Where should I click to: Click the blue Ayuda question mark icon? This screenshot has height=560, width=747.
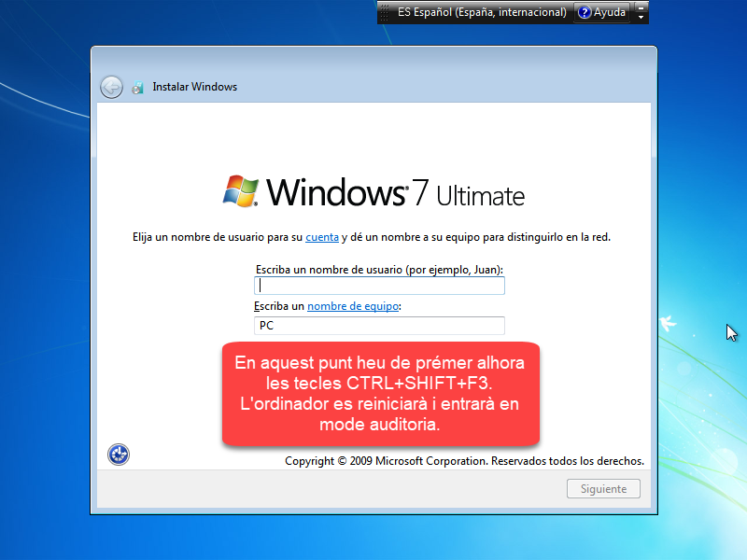coord(585,12)
